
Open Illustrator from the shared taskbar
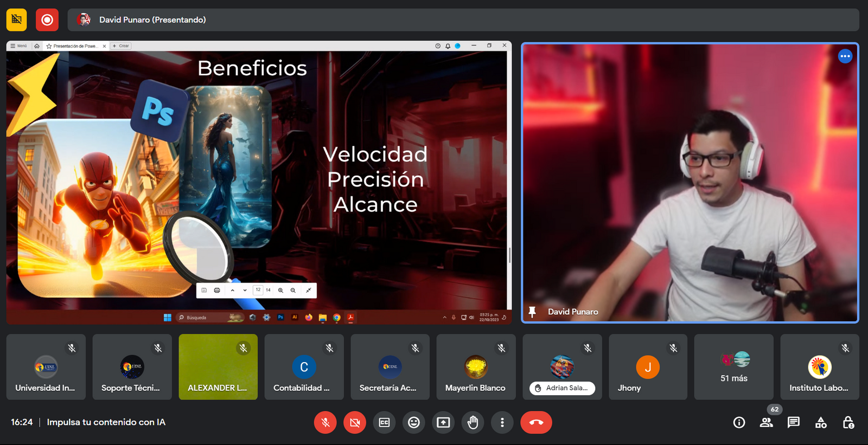pos(295,318)
